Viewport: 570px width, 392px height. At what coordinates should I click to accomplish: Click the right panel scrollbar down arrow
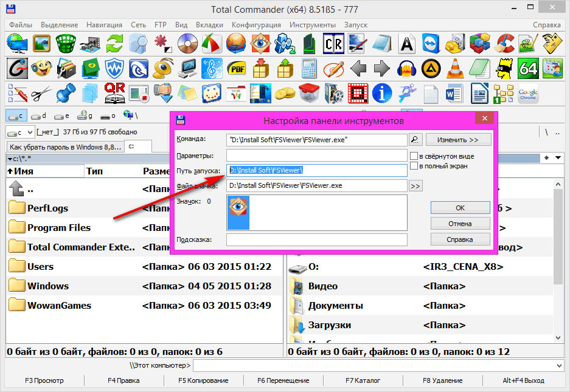(x=558, y=338)
